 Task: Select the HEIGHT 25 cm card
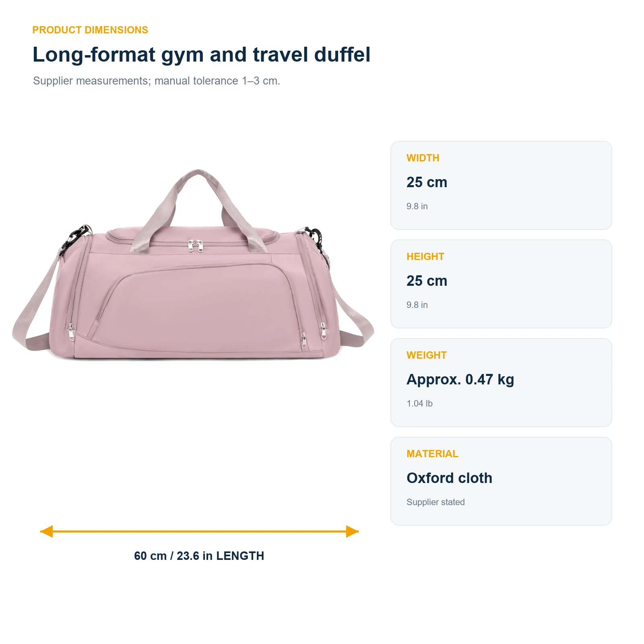click(501, 284)
